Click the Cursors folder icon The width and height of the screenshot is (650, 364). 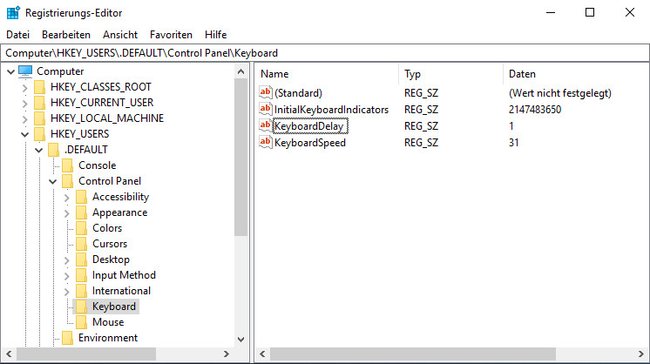(81, 244)
